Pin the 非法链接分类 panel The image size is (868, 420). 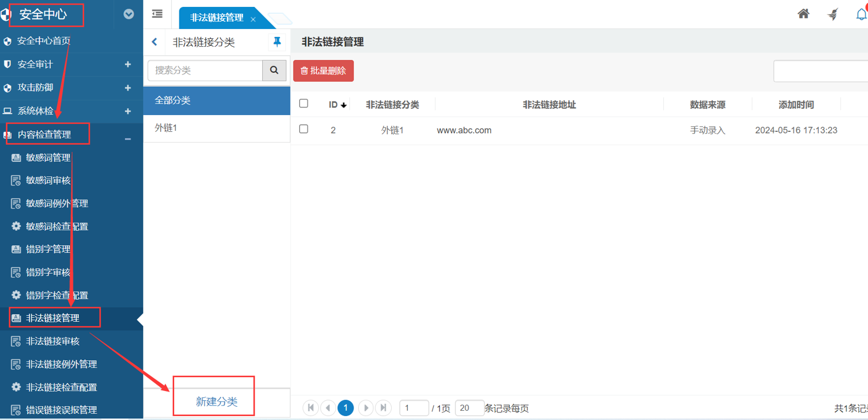point(277,42)
